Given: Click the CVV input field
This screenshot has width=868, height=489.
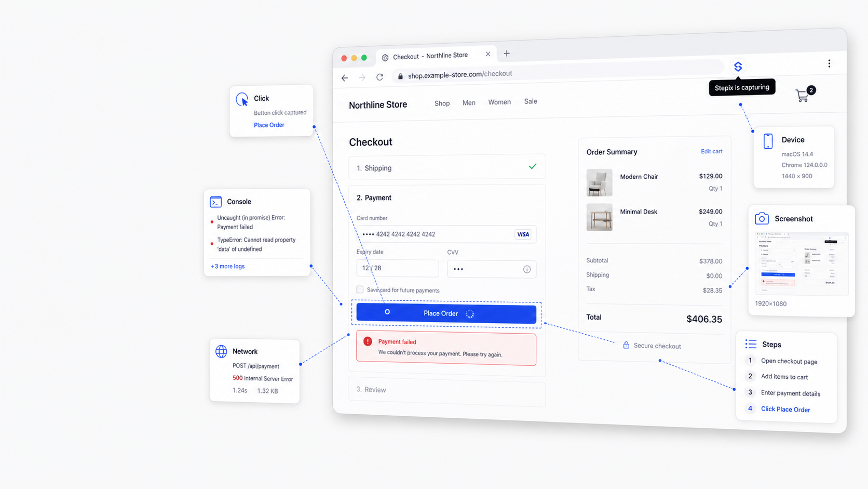Looking at the screenshot, I should 492,269.
